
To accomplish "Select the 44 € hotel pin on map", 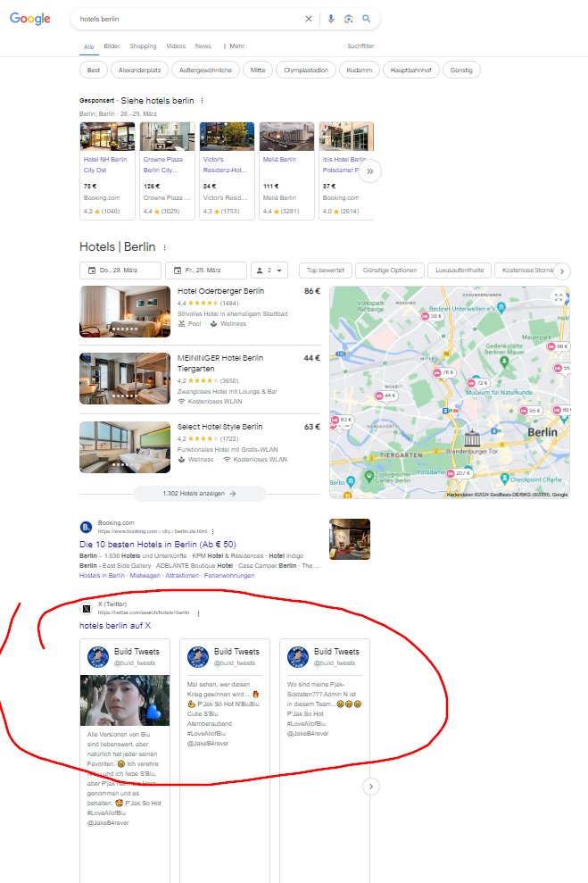I will [386, 396].
